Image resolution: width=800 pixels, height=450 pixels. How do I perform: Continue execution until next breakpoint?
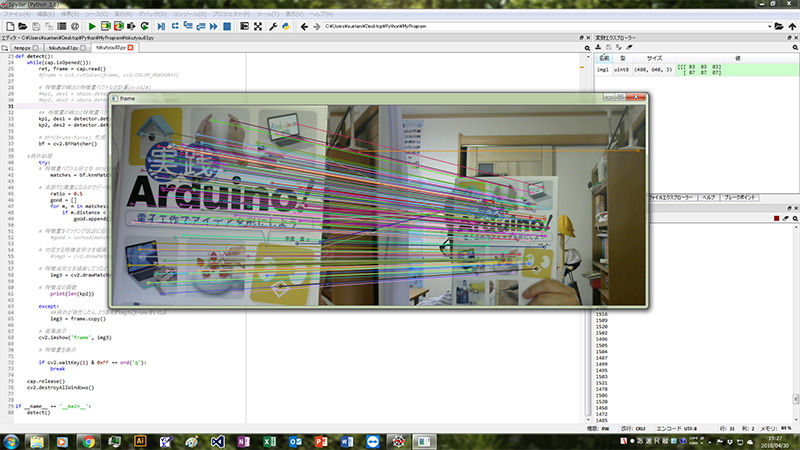pos(213,26)
